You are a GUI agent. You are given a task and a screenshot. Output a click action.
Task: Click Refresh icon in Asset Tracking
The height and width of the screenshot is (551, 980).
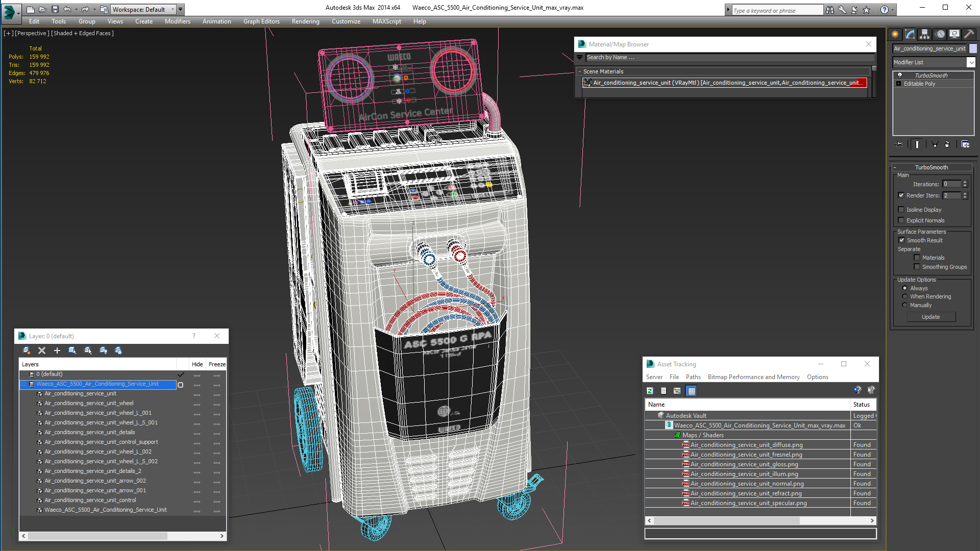coord(650,391)
